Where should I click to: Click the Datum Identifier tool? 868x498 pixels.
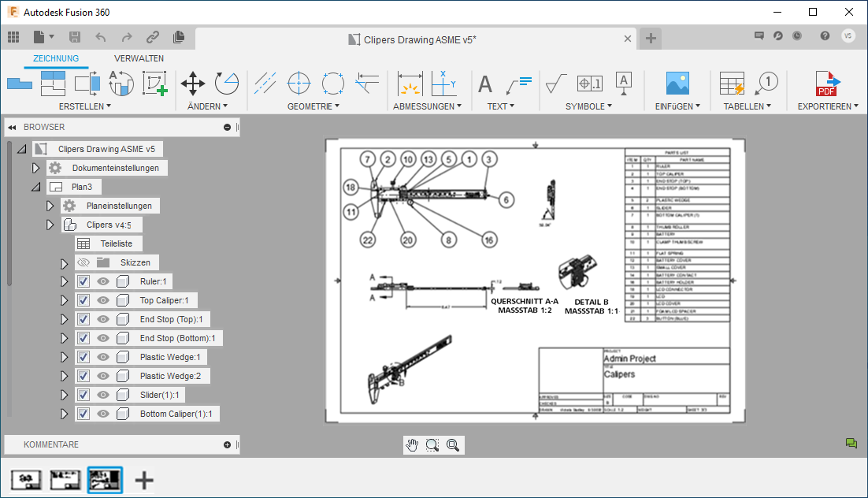coord(623,84)
